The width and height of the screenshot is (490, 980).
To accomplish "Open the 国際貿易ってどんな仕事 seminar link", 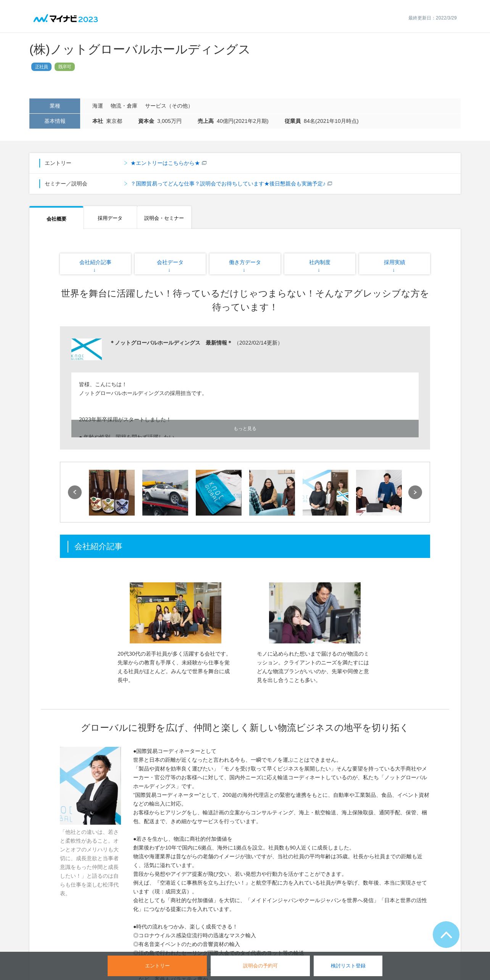I will click(228, 184).
